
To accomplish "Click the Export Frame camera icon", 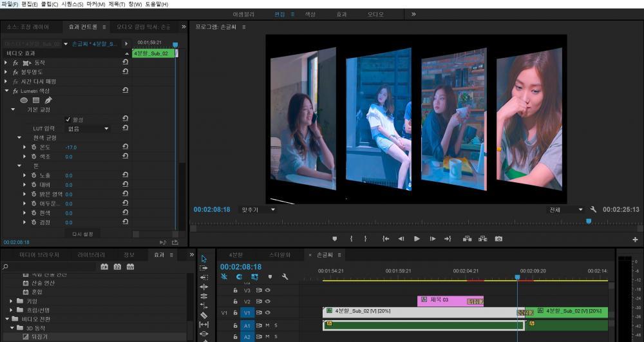I will (x=498, y=239).
